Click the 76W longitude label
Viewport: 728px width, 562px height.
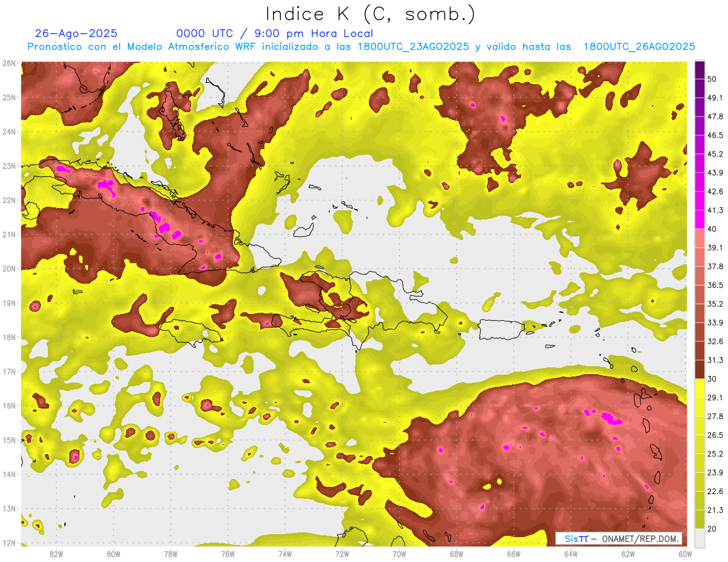click(x=227, y=554)
